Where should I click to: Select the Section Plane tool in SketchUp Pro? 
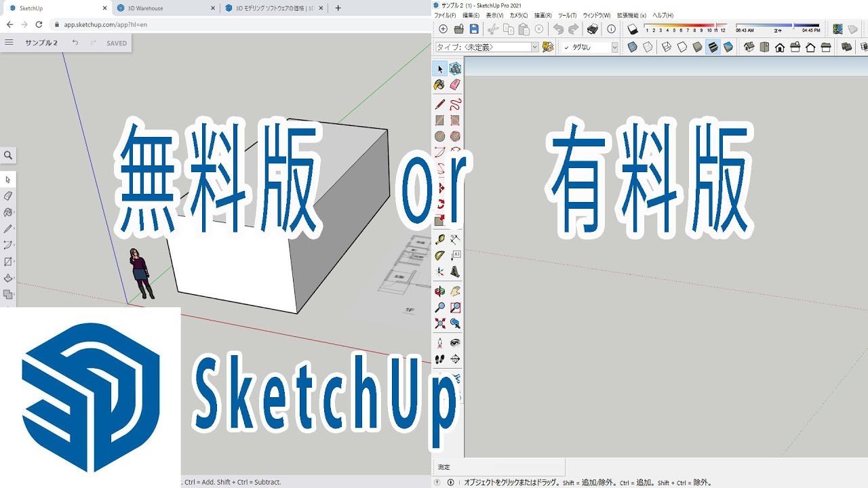(455, 359)
